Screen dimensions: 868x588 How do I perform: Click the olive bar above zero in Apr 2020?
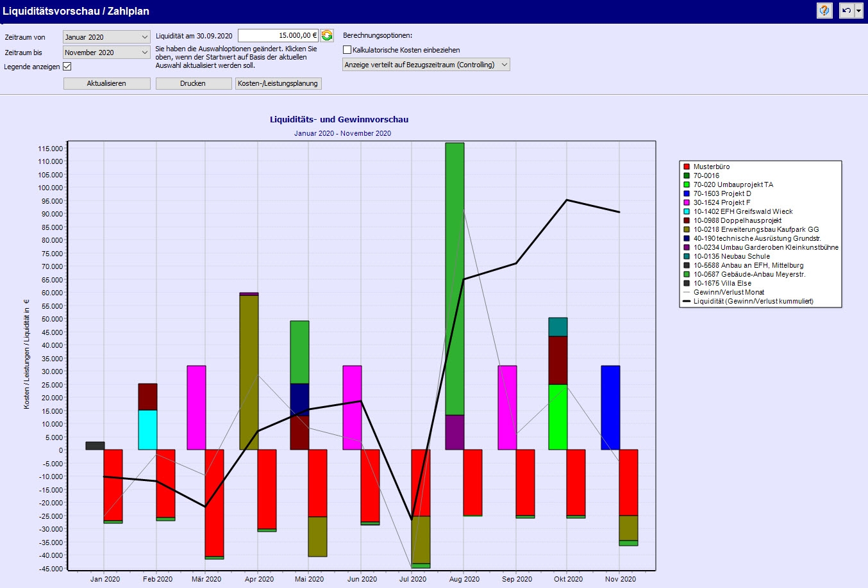(249, 372)
